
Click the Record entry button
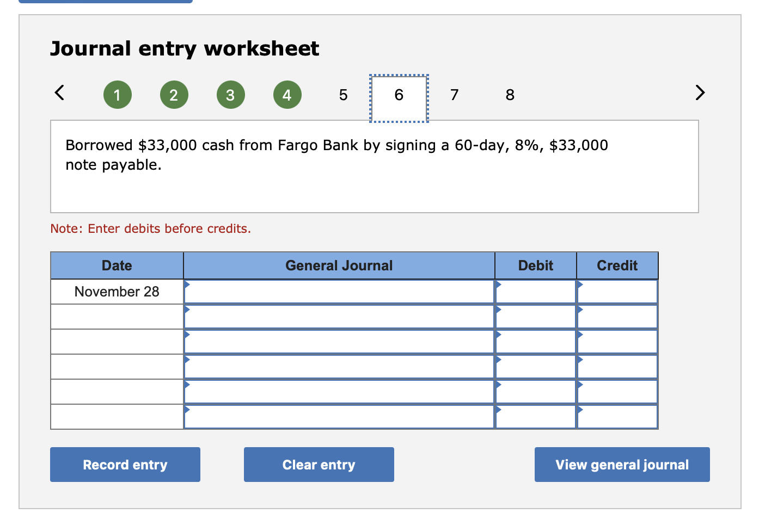tap(125, 464)
